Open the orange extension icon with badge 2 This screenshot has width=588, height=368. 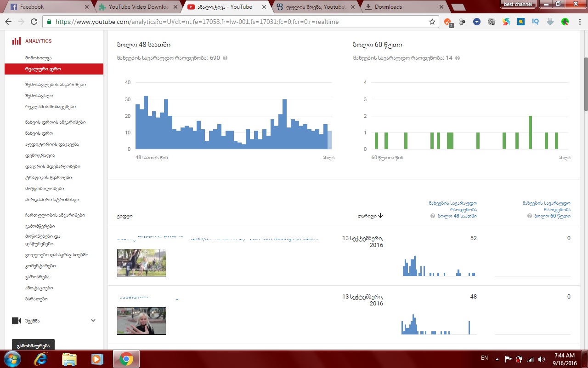(x=448, y=22)
